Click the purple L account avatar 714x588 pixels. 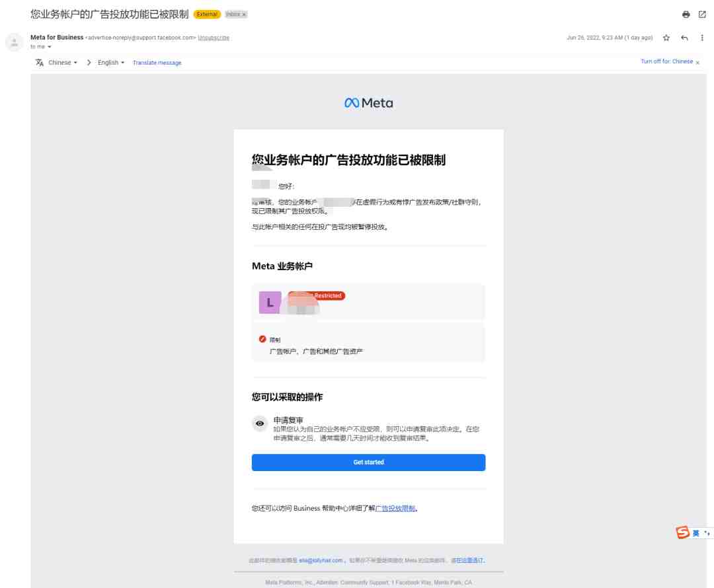(270, 302)
